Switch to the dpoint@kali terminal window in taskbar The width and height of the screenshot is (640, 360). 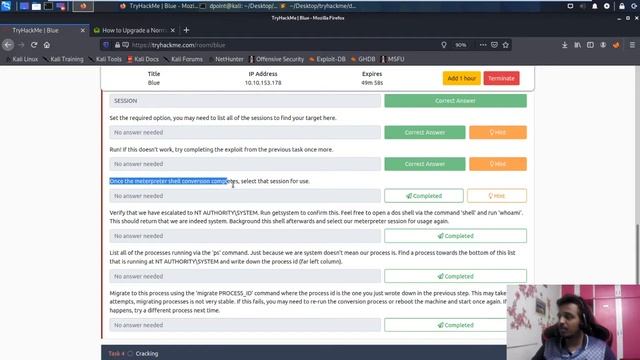pyautogui.click(x=239, y=6)
